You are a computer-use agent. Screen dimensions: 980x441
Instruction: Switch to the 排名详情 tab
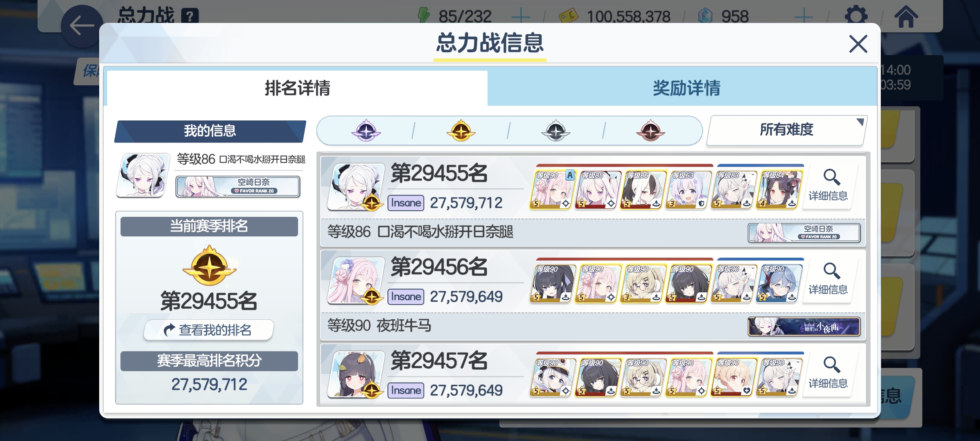point(297,88)
